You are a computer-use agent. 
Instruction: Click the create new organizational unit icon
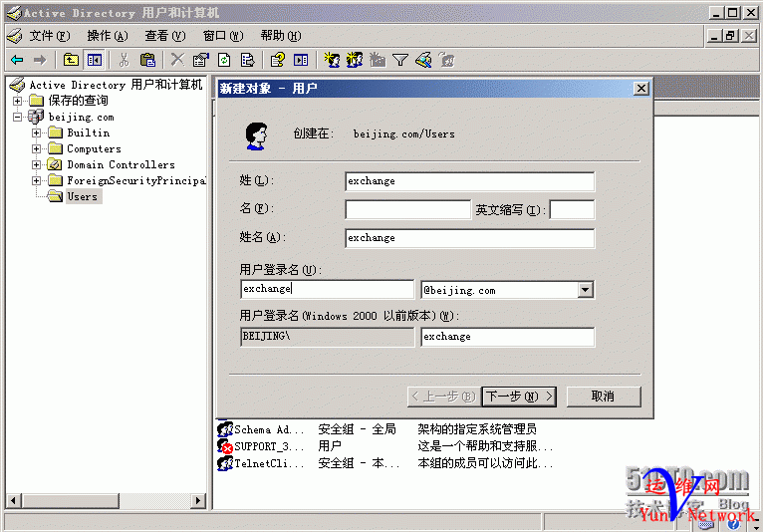pos(378,60)
